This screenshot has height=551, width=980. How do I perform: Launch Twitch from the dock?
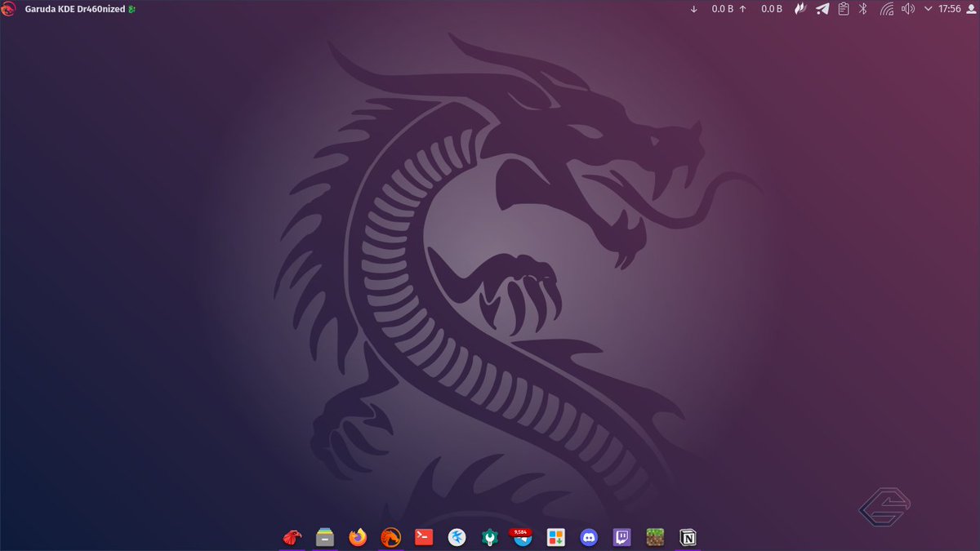[622, 537]
